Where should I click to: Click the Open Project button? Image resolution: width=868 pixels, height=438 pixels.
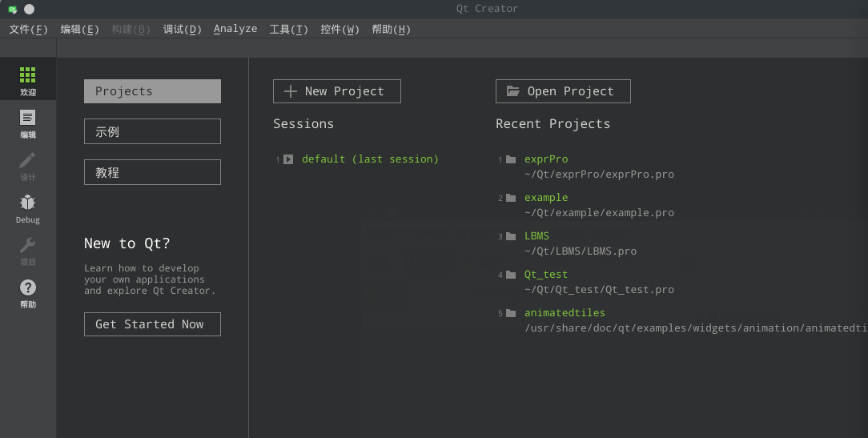[x=563, y=91]
